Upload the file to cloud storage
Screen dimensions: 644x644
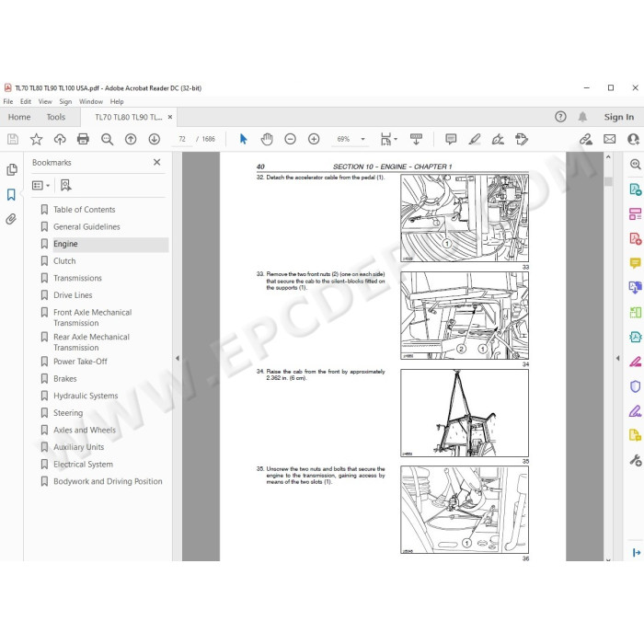pos(60,139)
